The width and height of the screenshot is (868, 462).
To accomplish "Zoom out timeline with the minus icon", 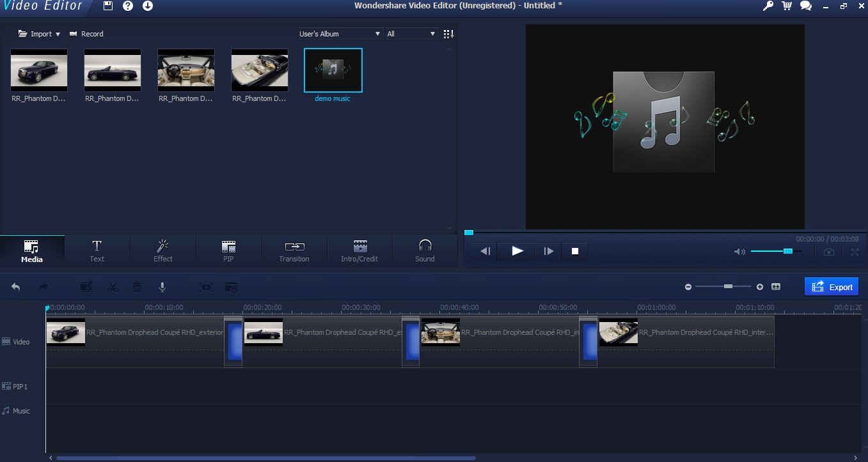I will [688, 287].
